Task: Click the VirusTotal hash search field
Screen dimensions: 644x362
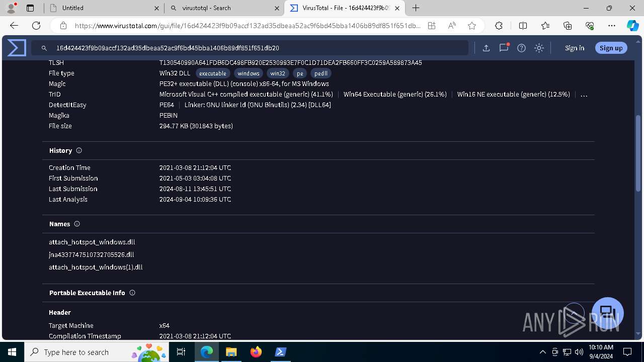Action: pyautogui.click(x=251, y=48)
